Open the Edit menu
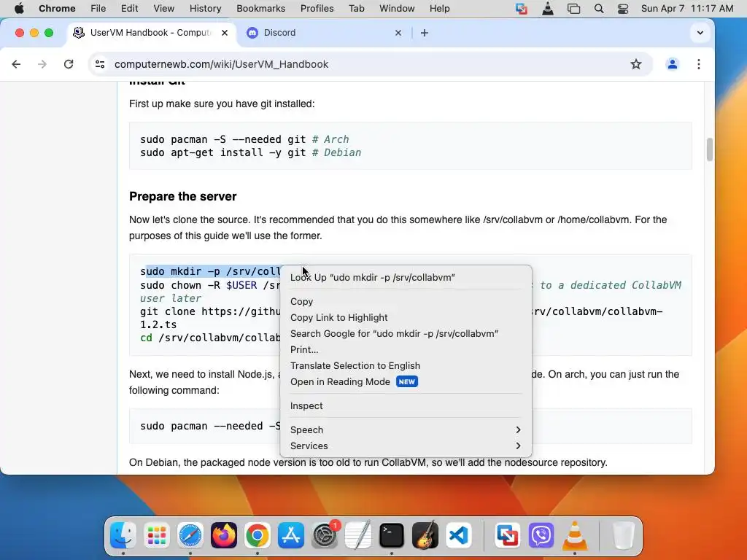This screenshot has width=747, height=560. pyautogui.click(x=129, y=9)
